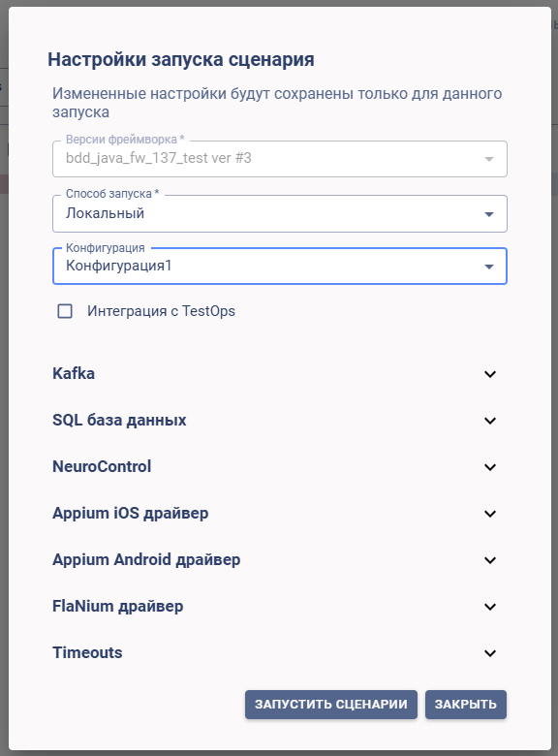Open the NeuroControl settings heading
Viewport: 558px width, 756px height.
tap(102, 467)
